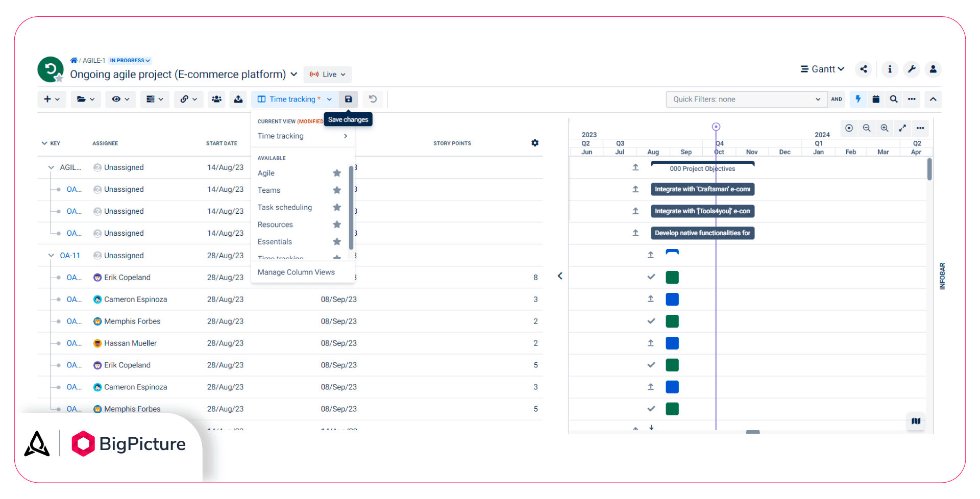Click the 'Integrate with Craftsman' Gantt bar
Image resolution: width=980 pixels, height=499 pixels.
(702, 189)
